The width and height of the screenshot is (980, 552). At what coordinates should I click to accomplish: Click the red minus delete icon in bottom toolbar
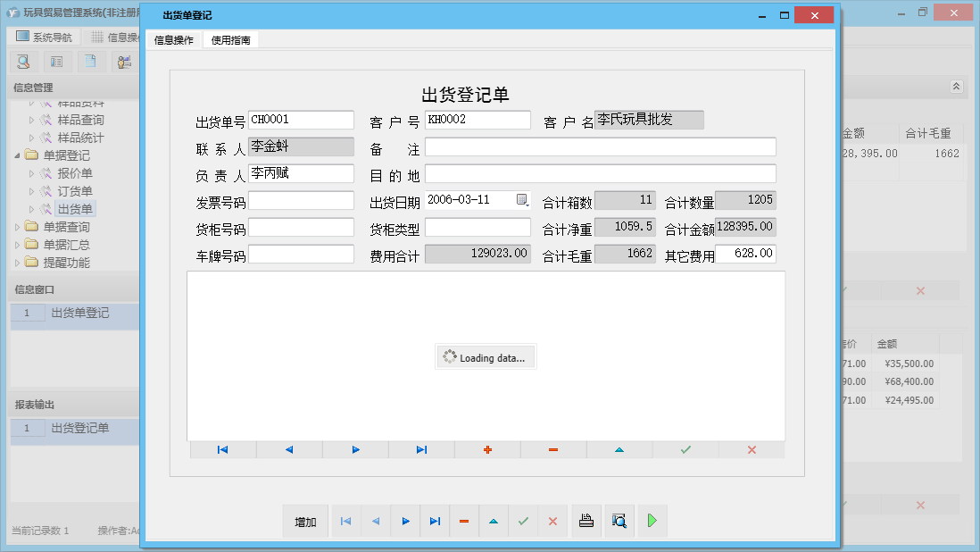pyautogui.click(x=464, y=522)
